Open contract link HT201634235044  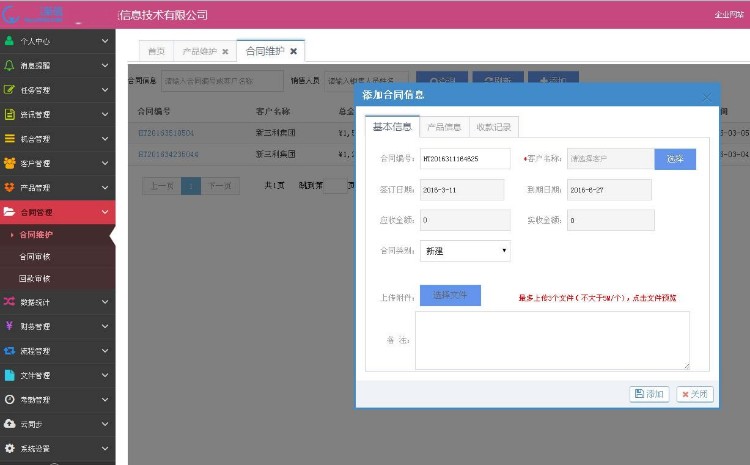168,154
